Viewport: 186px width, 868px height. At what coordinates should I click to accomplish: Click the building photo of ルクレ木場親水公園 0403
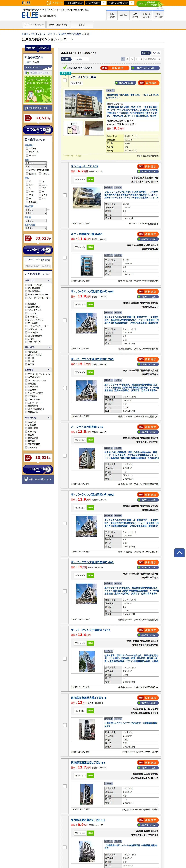[87, 265]
